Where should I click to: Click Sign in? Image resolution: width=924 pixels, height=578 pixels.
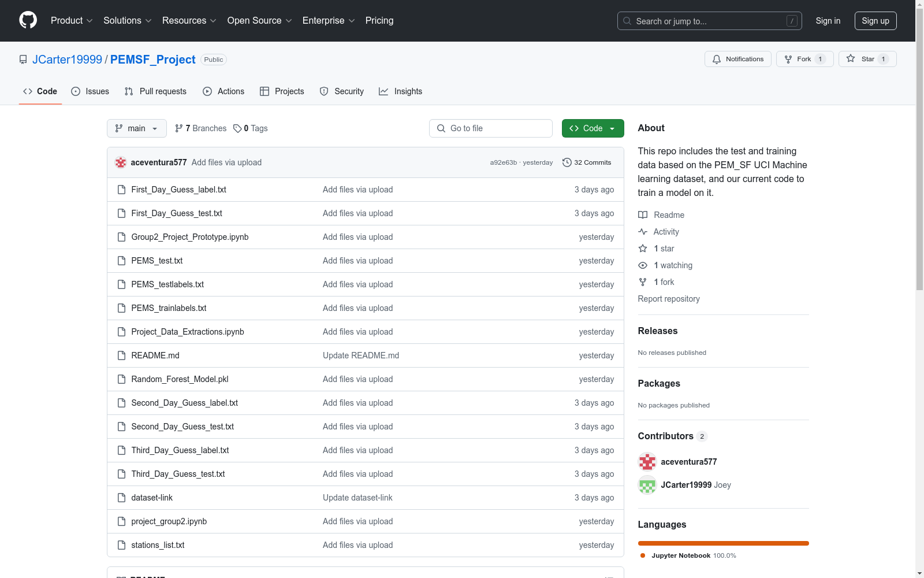828,21
